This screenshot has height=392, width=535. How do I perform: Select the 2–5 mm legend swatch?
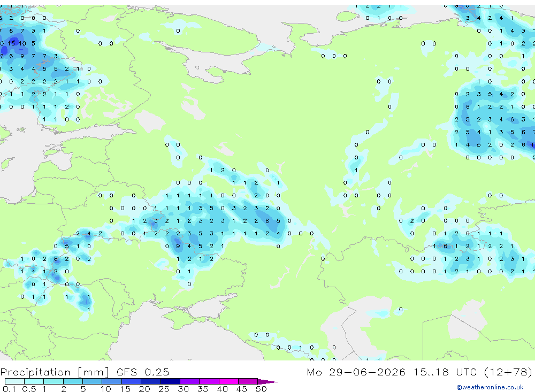(x=73, y=381)
